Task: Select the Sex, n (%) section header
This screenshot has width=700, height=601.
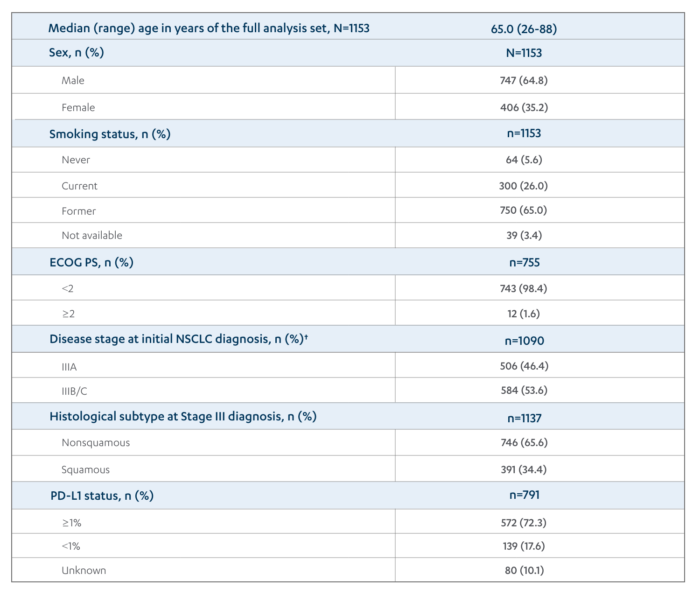Action: (77, 52)
